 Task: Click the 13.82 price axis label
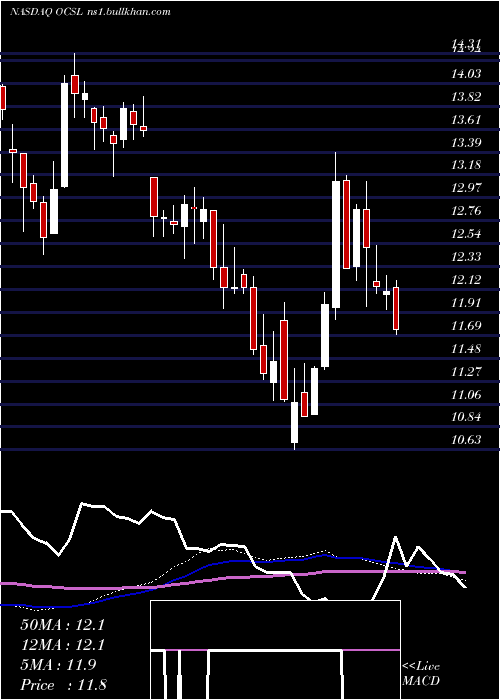(x=466, y=96)
